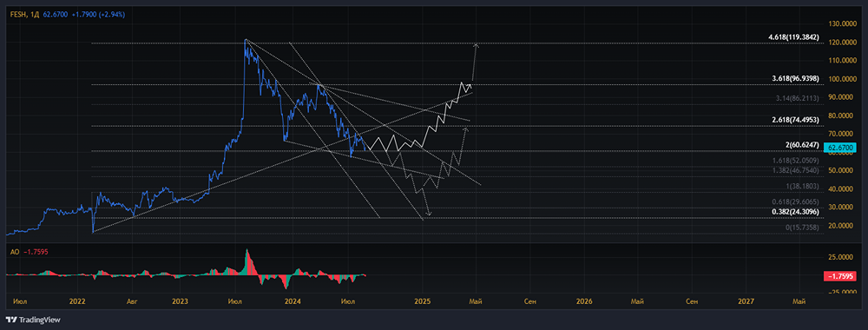
Task: Click Fibonacci level 3.14(86.2113)
Action: [x=797, y=97]
